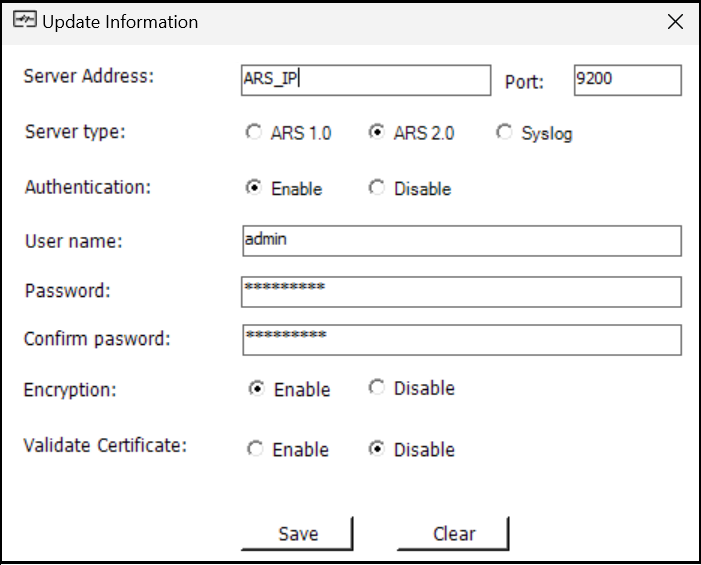Click the Confirm password field
The image size is (701, 565).
point(461,340)
